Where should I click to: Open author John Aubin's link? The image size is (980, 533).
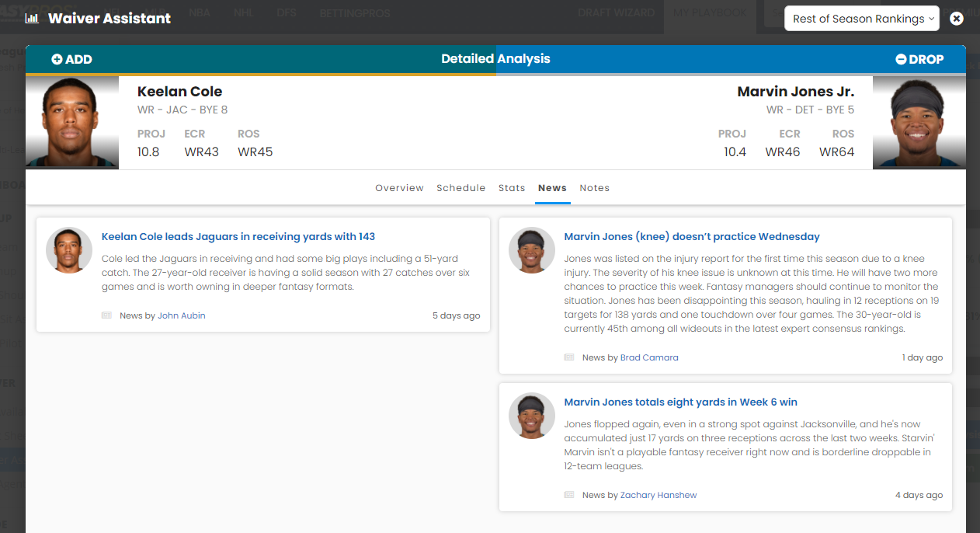coord(182,315)
